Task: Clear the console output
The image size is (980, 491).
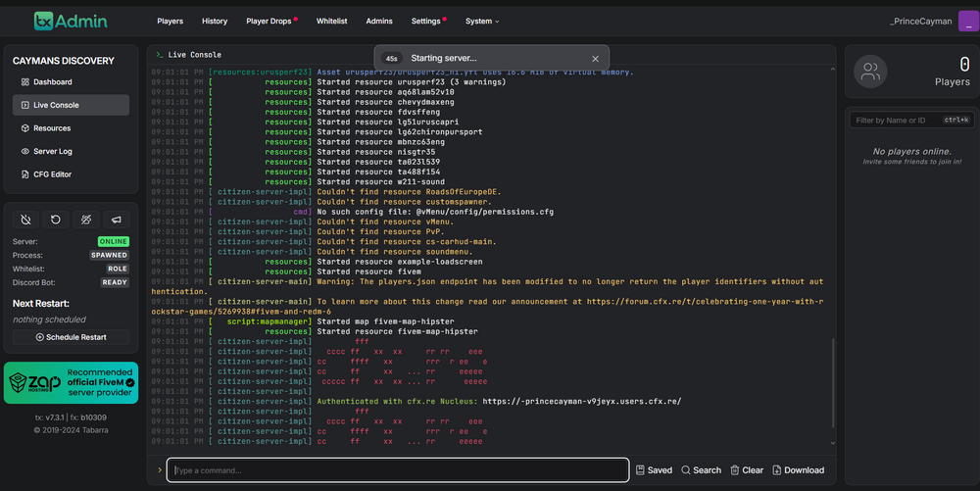Action: 747,470
